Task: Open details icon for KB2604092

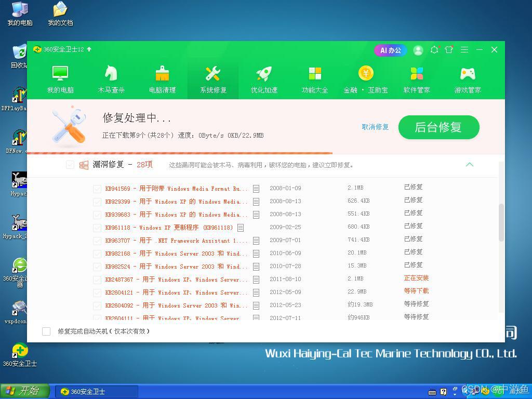Action: (256, 305)
